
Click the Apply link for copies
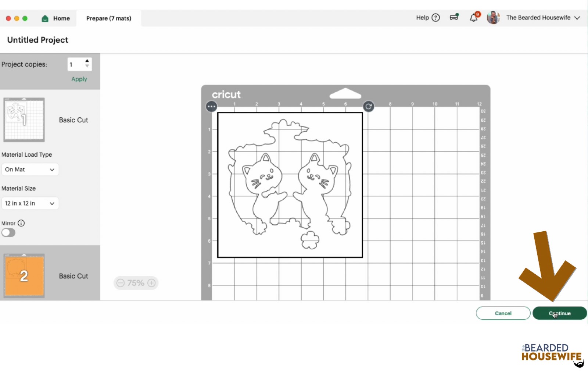click(x=79, y=79)
